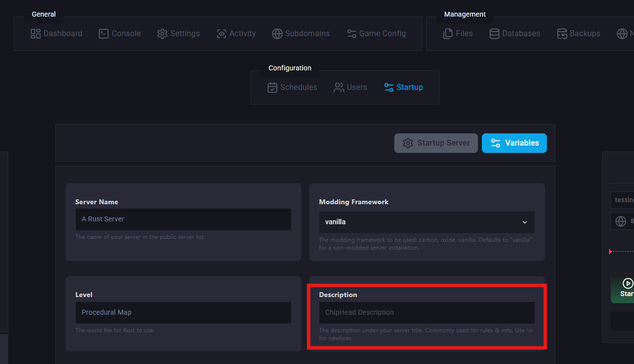Click the Files document icon

448,34
